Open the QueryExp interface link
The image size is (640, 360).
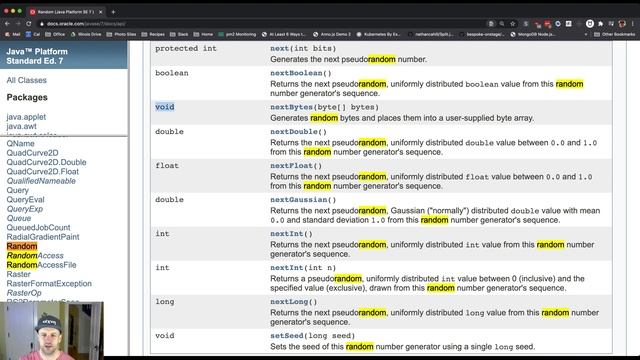click(x=24, y=209)
